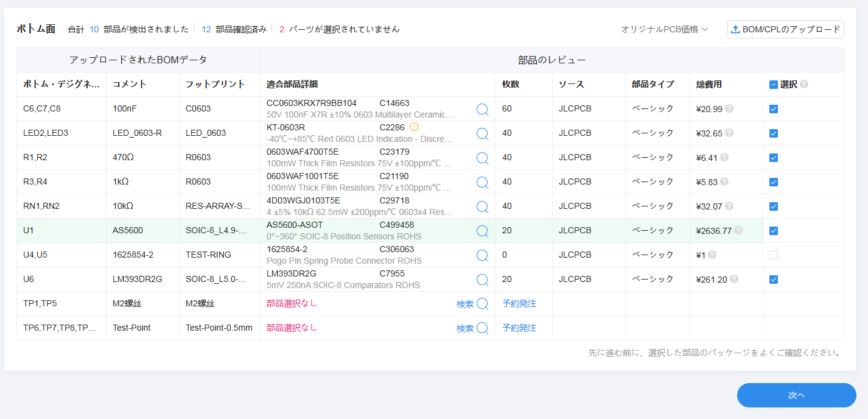Show cost help for ¥261.20
The width and height of the screenshot is (868, 419).
coord(734,279)
